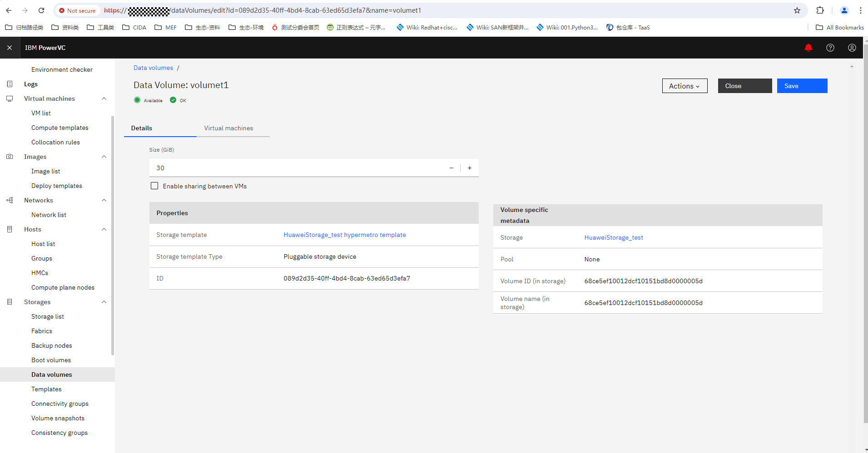Screen dimensions: 868x453
Task: Open the help question mark icon
Action: tap(830, 48)
